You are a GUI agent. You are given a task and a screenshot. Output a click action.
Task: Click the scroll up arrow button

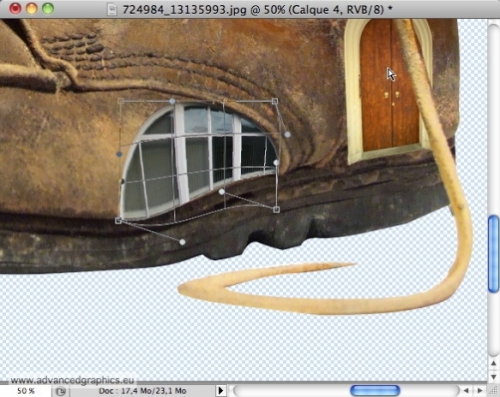pos(493,363)
